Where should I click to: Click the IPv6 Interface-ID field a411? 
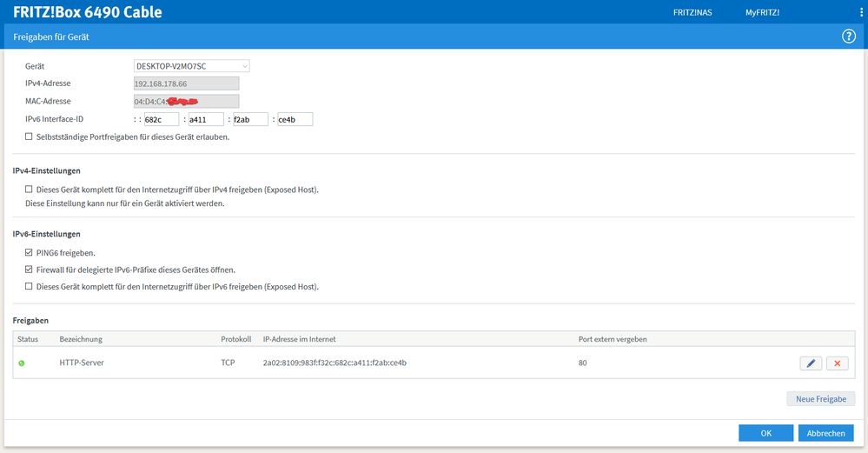206,119
